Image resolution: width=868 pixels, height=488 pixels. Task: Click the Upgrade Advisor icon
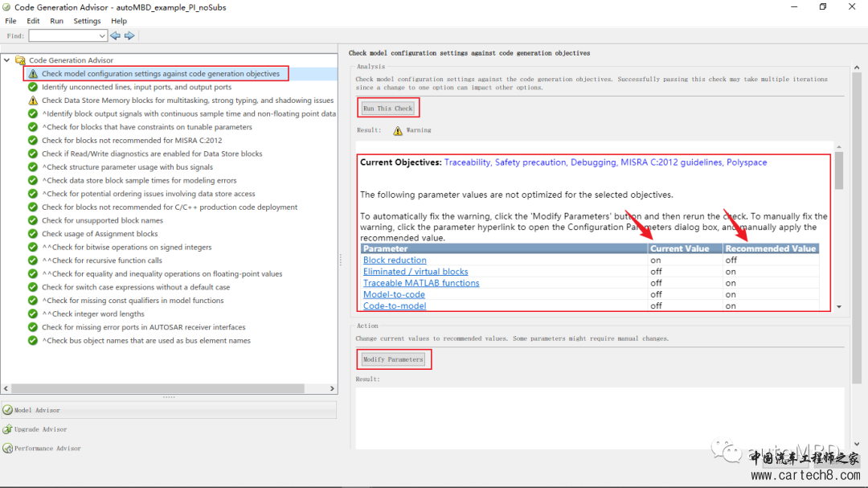8,429
